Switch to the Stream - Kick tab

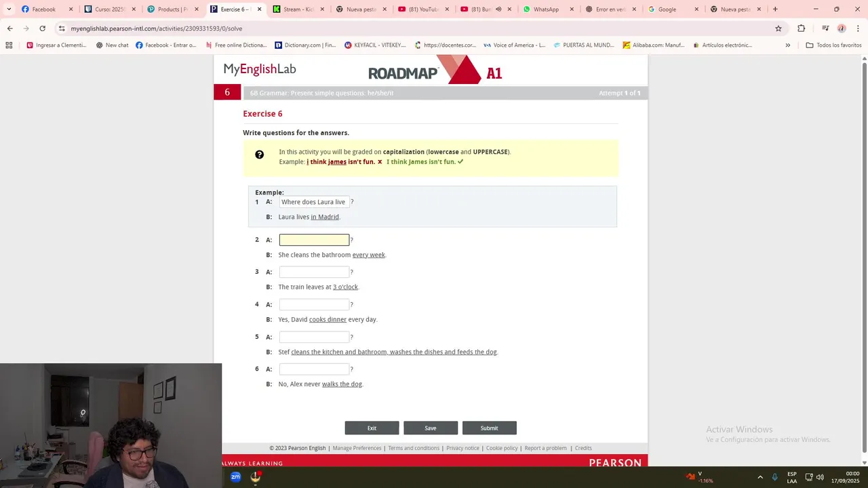click(x=298, y=9)
